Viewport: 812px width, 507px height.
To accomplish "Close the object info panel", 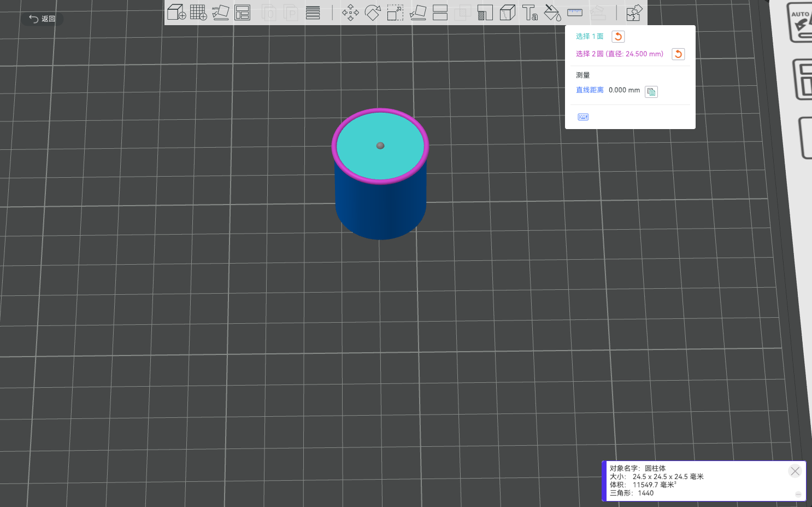I will point(795,471).
